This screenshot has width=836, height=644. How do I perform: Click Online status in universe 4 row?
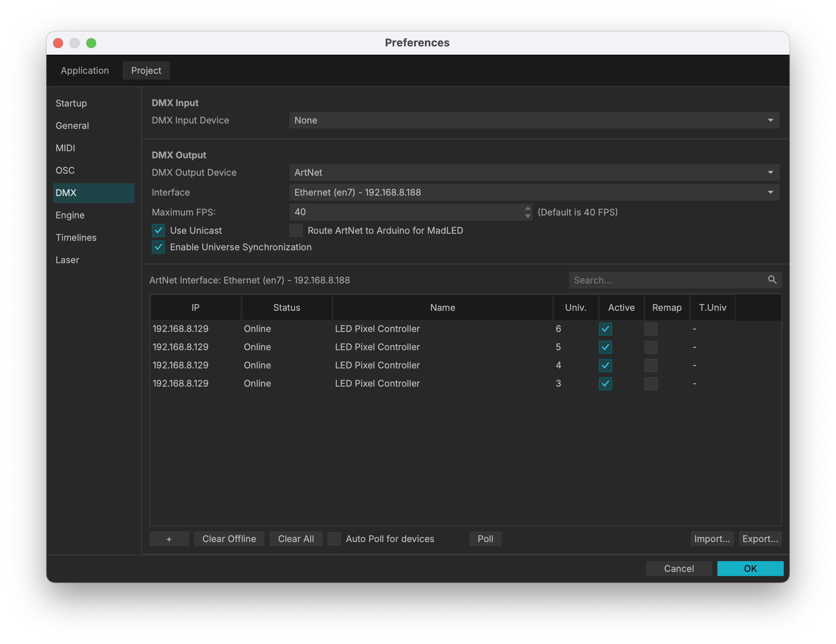[257, 366]
